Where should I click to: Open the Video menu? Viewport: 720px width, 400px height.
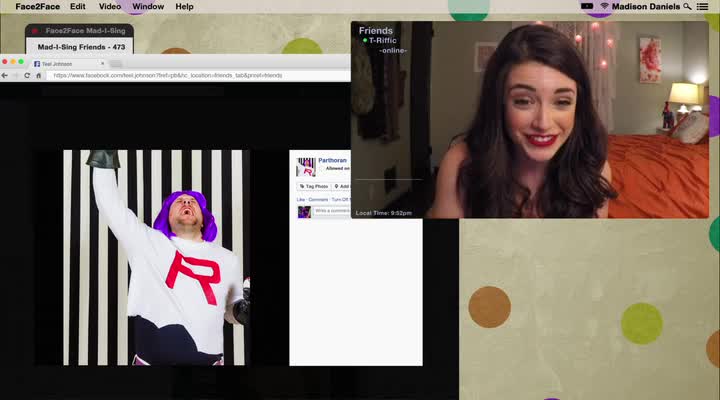(x=109, y=7)
